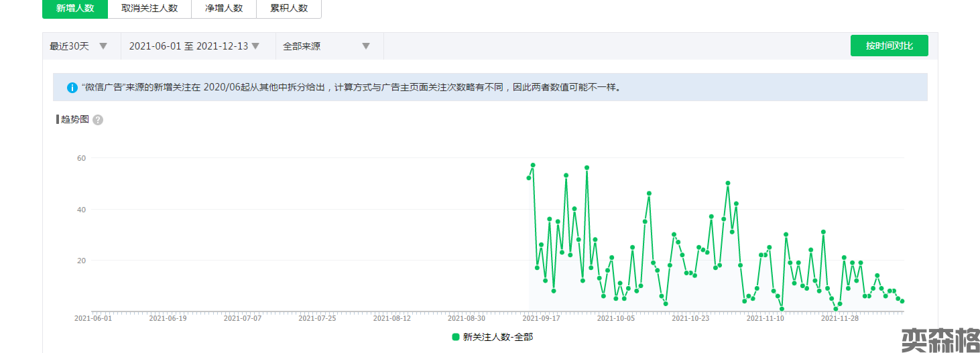This screenshot has width=980, height=353.
Task: Toggle the 新关注人数-全部 legend series
Action: (x=493, y=337)
